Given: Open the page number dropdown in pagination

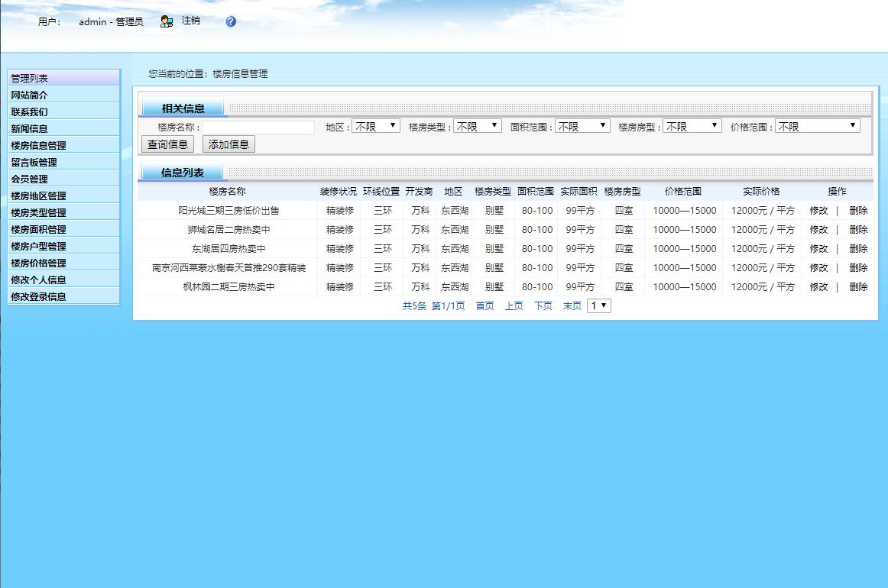Looking at the screenshot, I should tap(598, 305).
